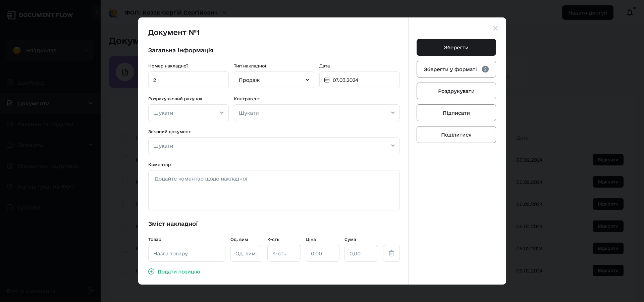The image size is (644, 302).
Task: Click the Налаштування ФОП gear icon
Action: (10, 187)
